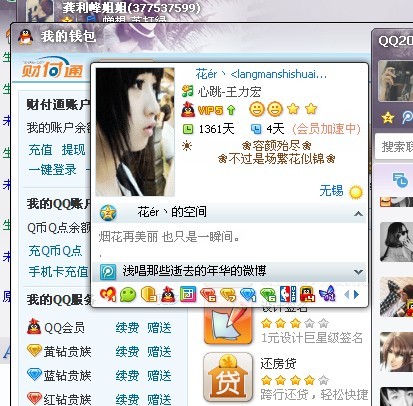Viewport: 413px width, 406px height.
Task: Click 手机卡充值 link
Action: [58, 272]
